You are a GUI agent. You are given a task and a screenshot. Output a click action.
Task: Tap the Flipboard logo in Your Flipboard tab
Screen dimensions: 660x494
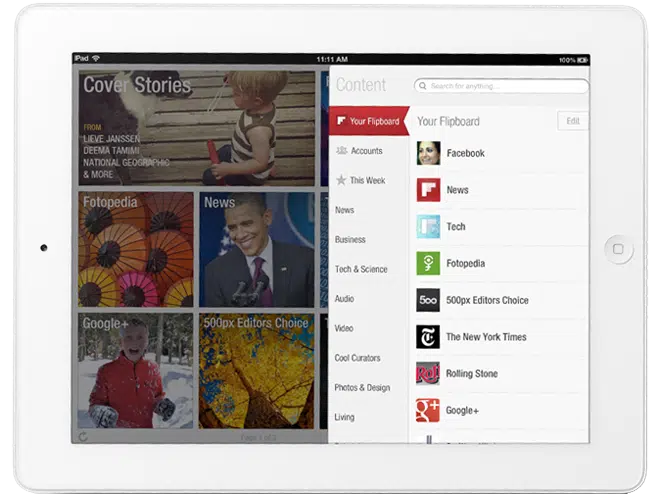(341, 121)
